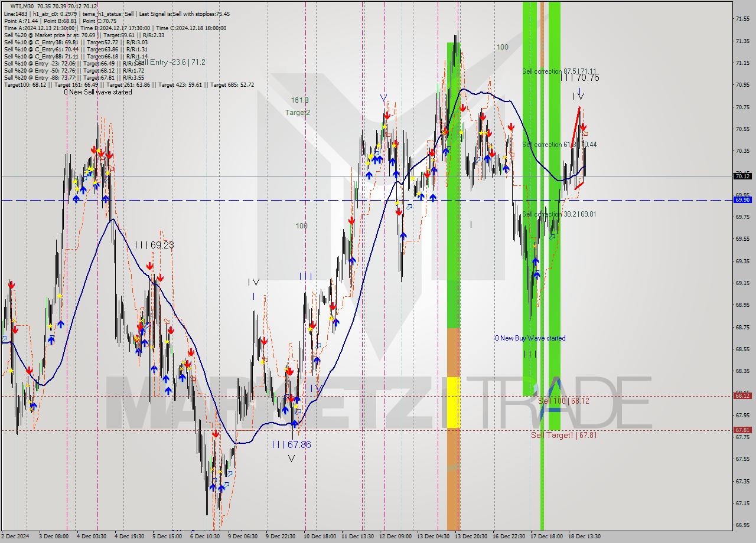Select the 'I I I 70.75' wave label

click(x=579, y=77)
